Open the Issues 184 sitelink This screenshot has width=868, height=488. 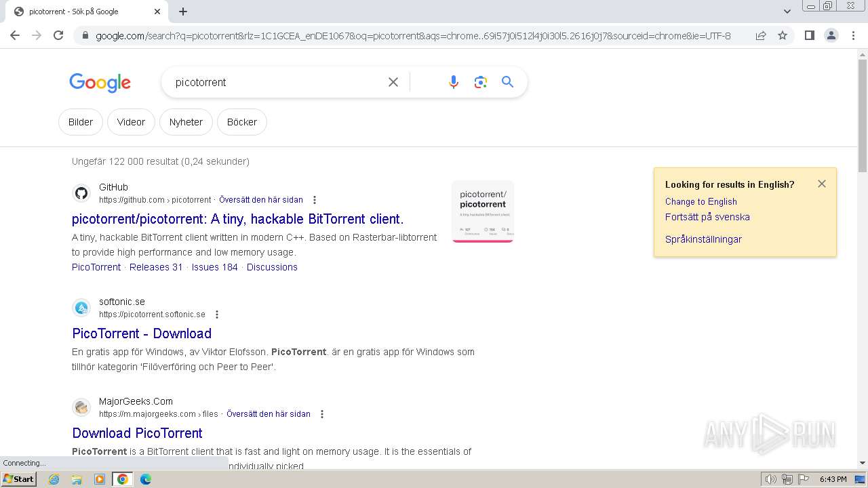[215, 267]
